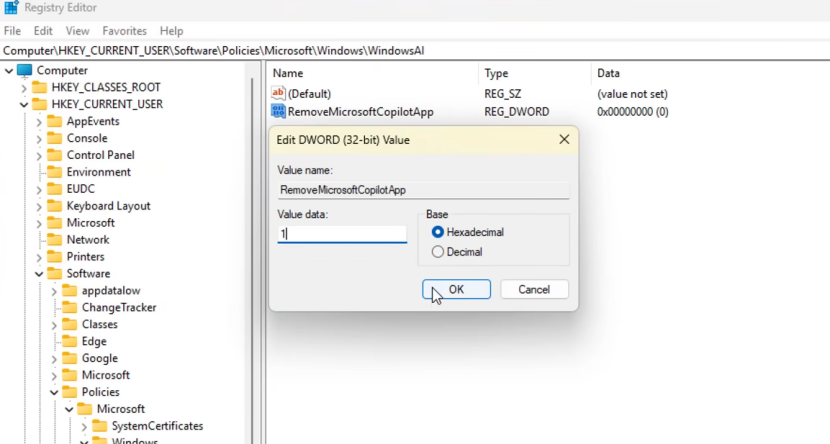
Task: Click the Control Panel folder icon
Action: pyautogui.click(x=54, y=155)
